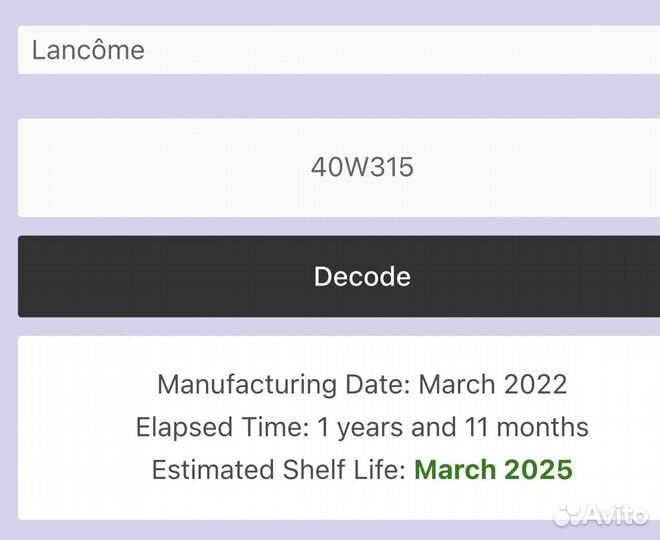Click empty area right of Lancôme text
The height and width of the screenshot is (540, 660).
tap(400, 50)
